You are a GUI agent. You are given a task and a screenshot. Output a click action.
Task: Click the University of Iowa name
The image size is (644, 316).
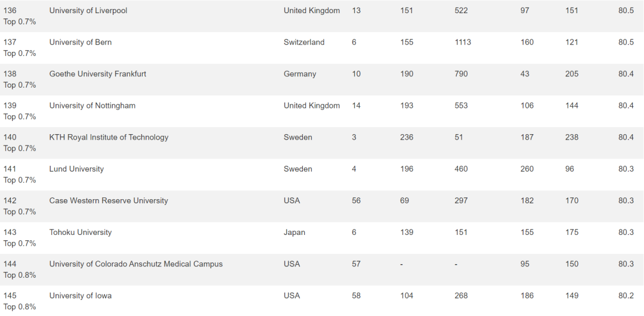point(80,296)
